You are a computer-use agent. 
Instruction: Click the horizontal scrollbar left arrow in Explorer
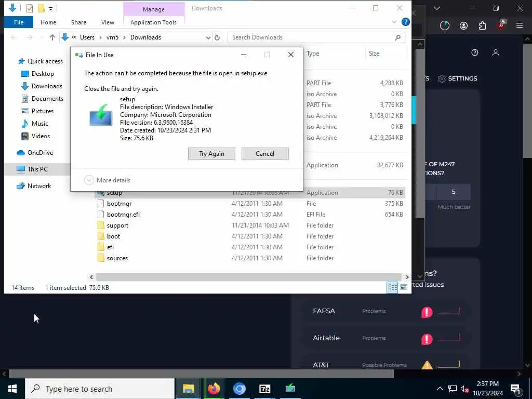91,277
